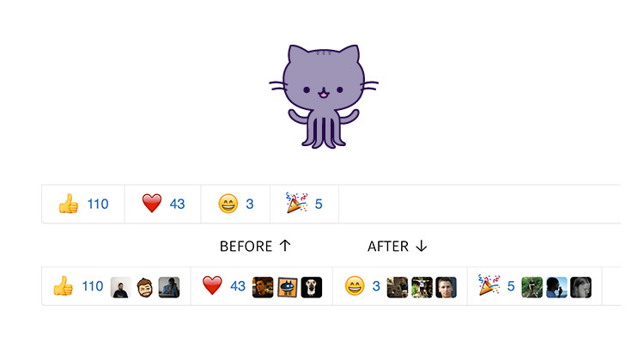Image resolution: width=644 pixels, height=361 pixels.
Task: Click the grinning face emoji in the top reaction bar
Action: click(x=228, y=204)
